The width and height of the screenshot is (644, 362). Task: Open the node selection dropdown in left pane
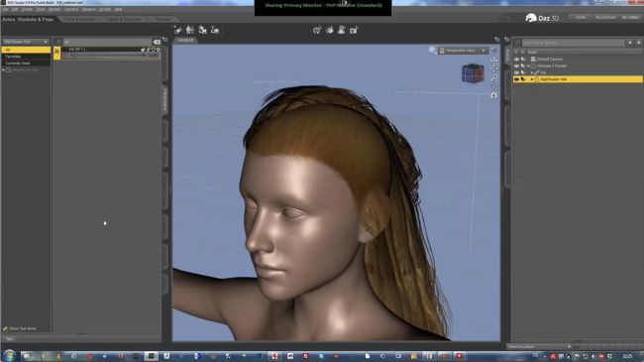pos(26,42)
